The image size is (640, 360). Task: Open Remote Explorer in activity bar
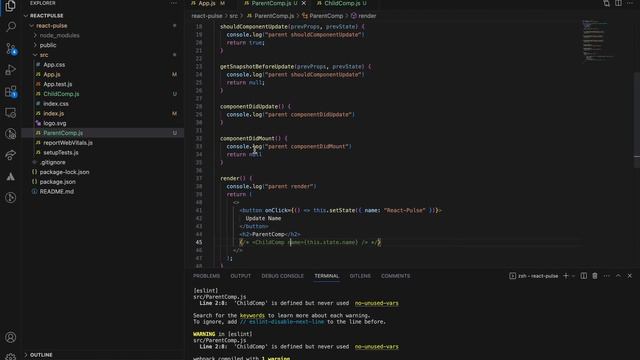[11, 113]
